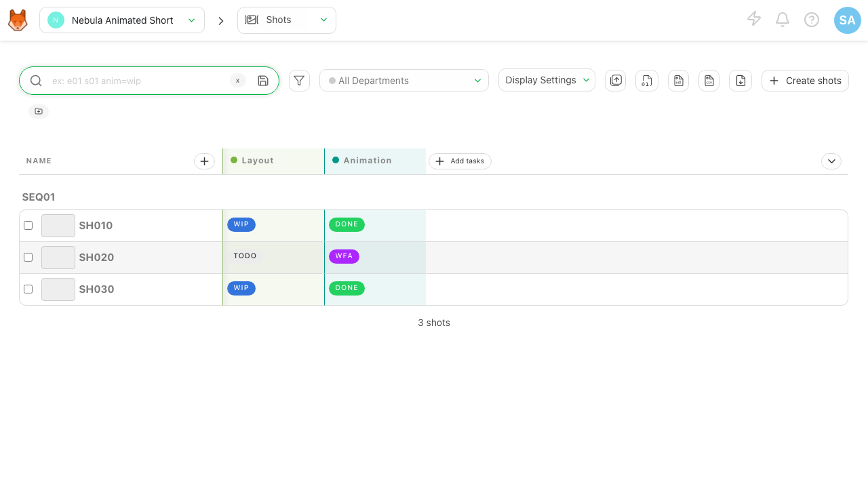Image resolution: width=868 pixels, height=488 pixels.
Task: Click the Add tasks button
Action: click(460, 161)
